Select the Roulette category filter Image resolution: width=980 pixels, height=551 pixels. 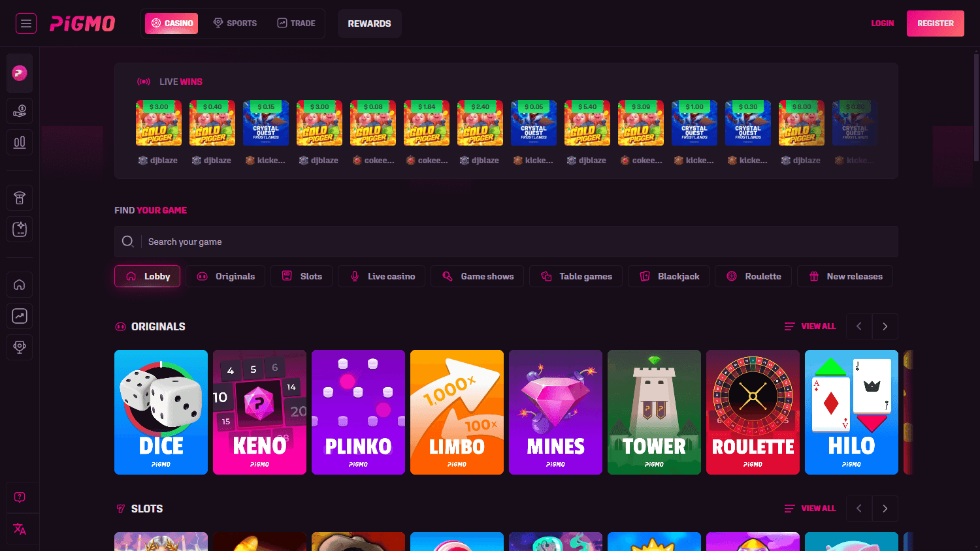(x=753, y=276)
